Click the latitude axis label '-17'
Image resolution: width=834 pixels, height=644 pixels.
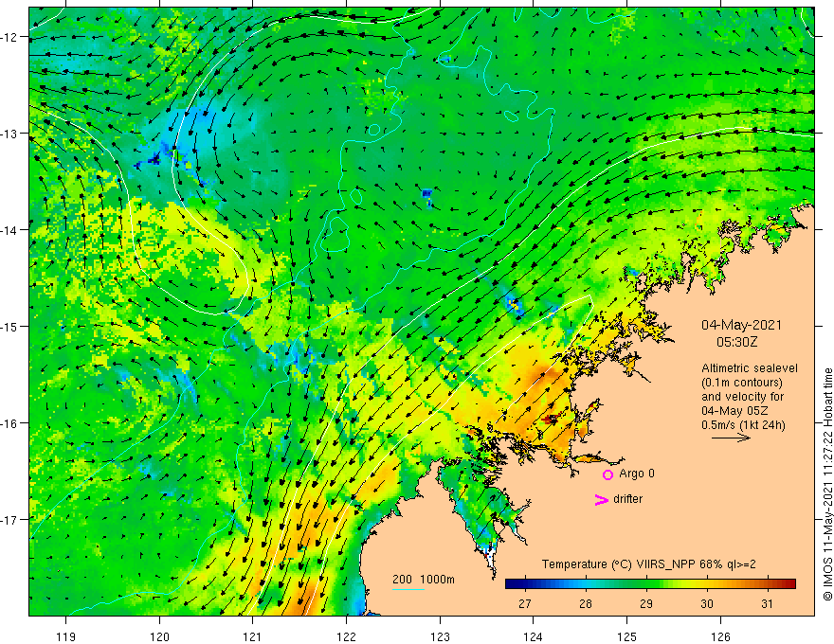[x=9, y=519]
